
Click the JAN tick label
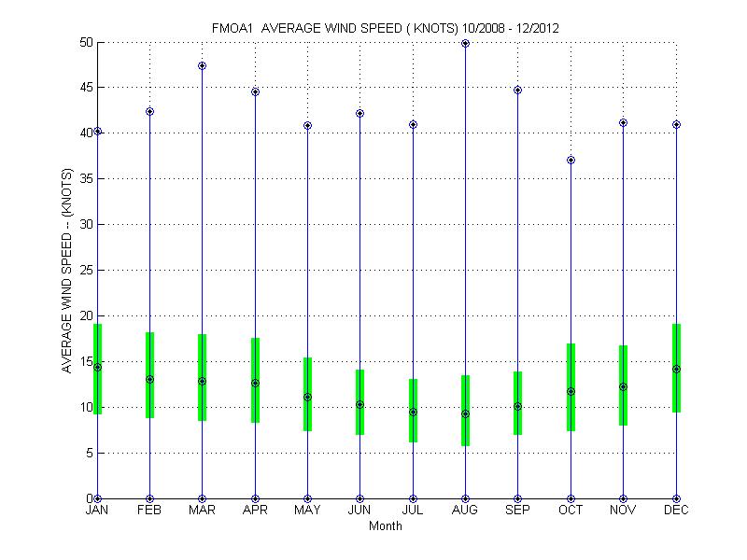coord(97,511)
